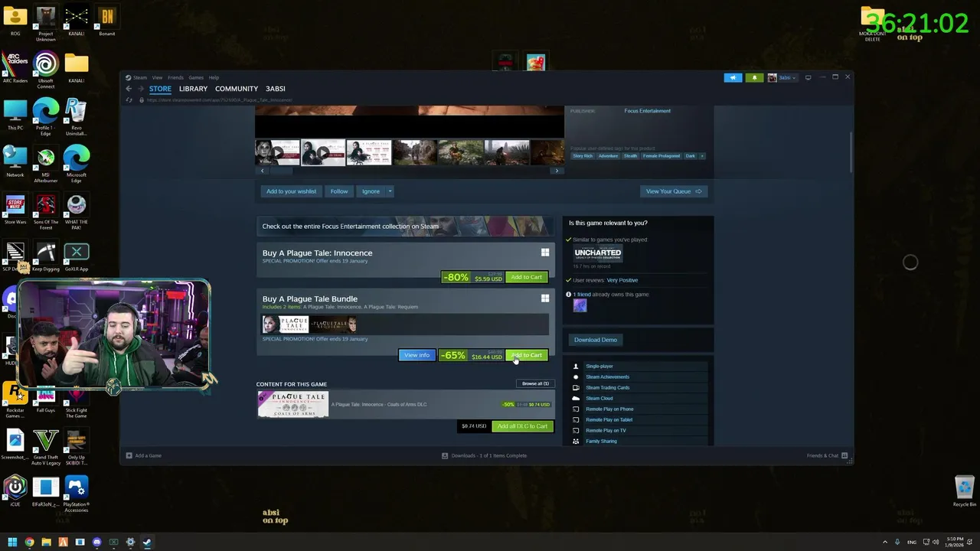Open the 3absi account dropdown
This screenshot has height=551, width=980.
pyautogui.click(x=782, y=77)
